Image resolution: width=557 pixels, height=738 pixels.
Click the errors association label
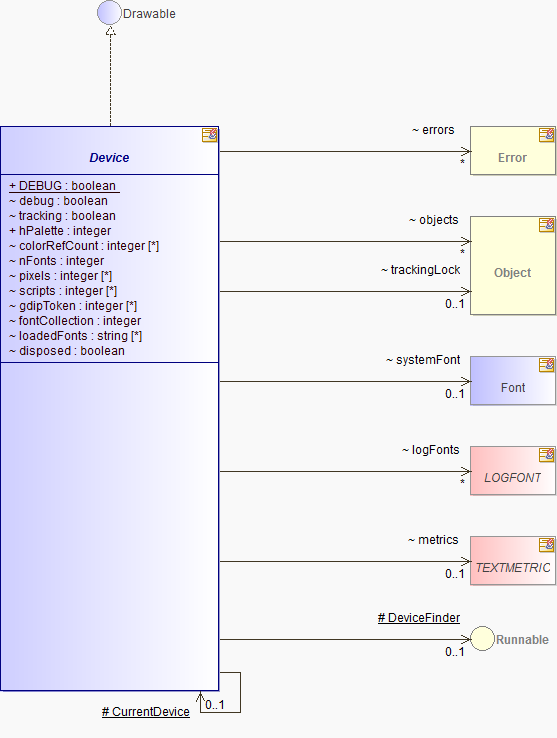(433, 130)
